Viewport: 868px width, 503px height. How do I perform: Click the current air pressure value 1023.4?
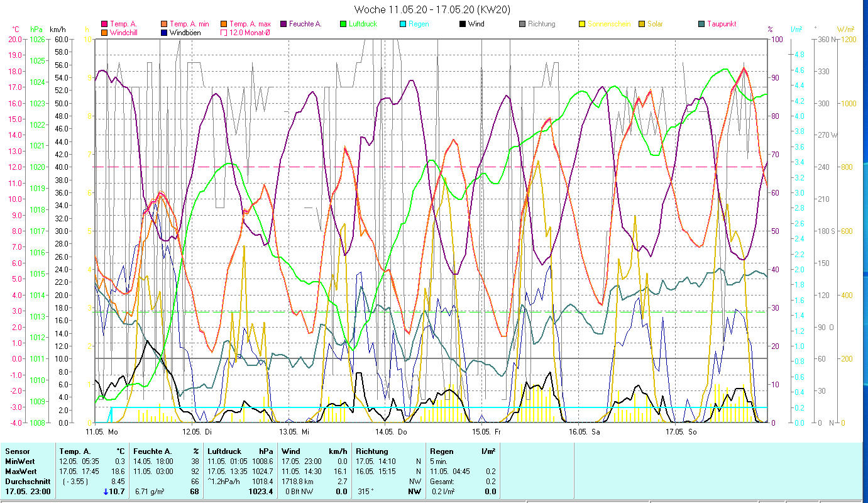click(x=261, y=492)
